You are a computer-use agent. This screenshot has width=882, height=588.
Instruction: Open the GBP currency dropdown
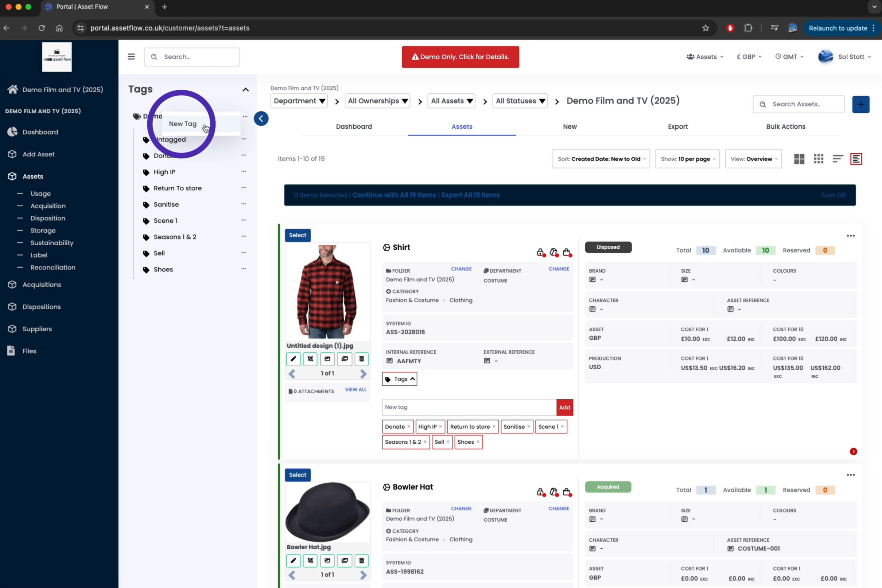pos(749,57)
